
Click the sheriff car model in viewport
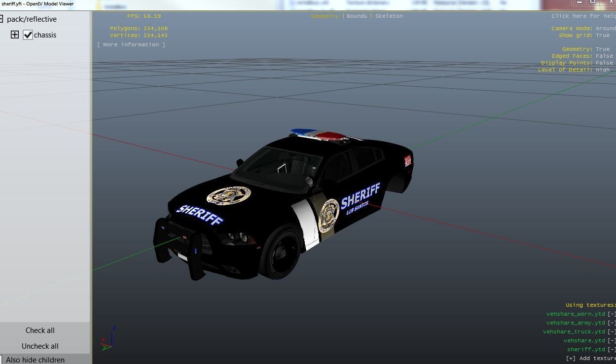(284, 205)
